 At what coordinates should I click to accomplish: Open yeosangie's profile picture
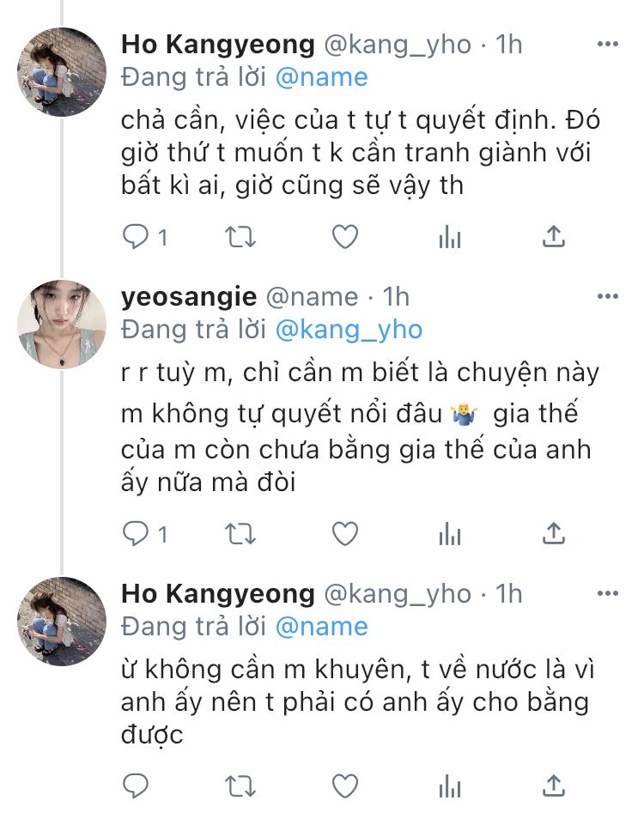point(62,325)
